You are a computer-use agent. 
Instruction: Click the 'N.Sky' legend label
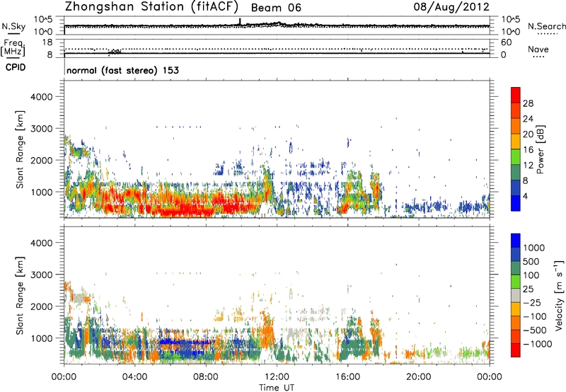point(13,26)
